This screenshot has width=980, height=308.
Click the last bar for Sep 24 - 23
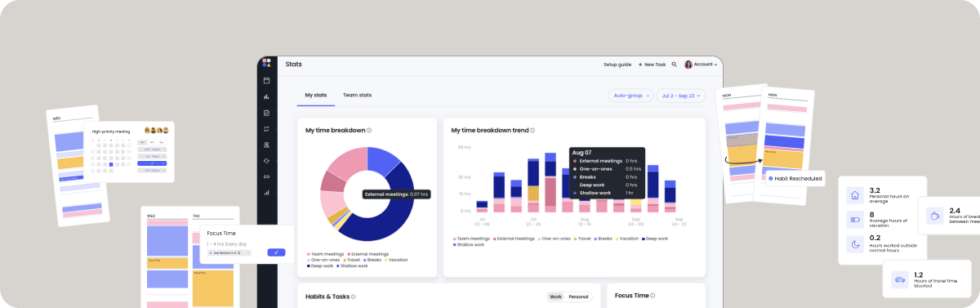click(x=670, y=197)
